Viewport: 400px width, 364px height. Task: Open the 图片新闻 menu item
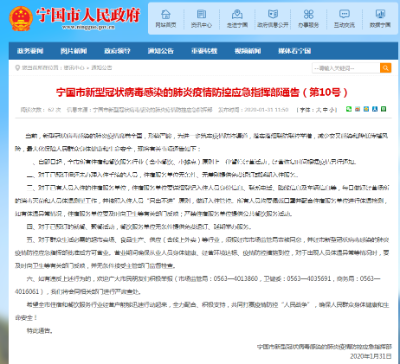pos(74,51)
